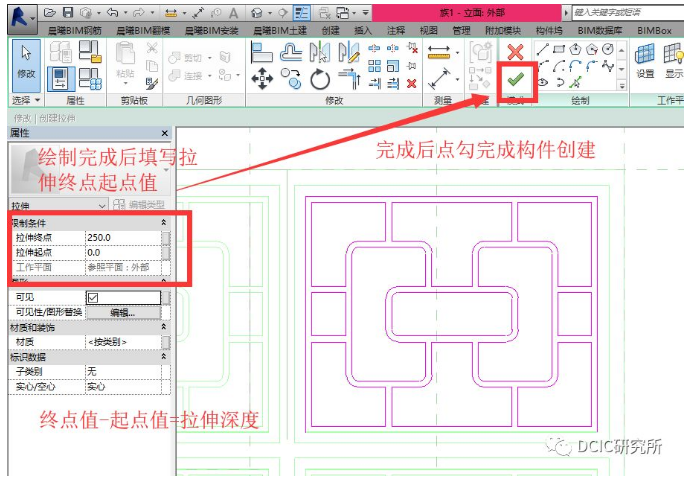The image size is (690, 480).
Task: Click the keyword search input field
Action: pos(628,12)
